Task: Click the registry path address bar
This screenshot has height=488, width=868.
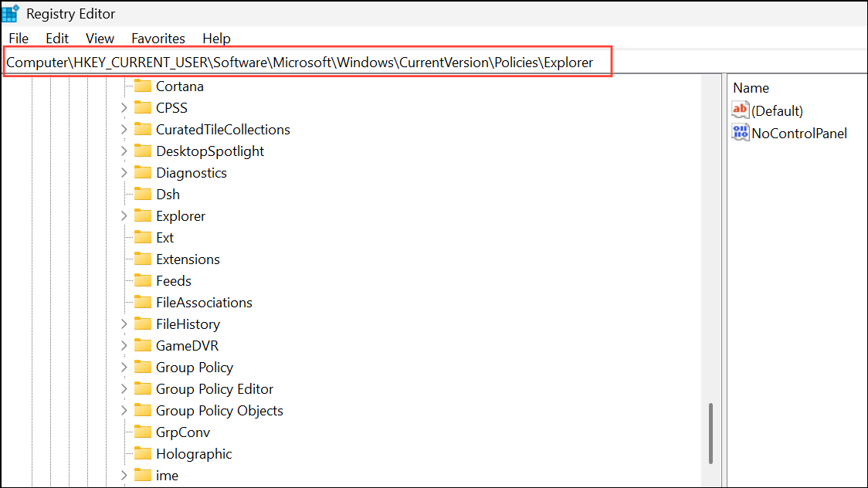Action: (x=308, y=62)
